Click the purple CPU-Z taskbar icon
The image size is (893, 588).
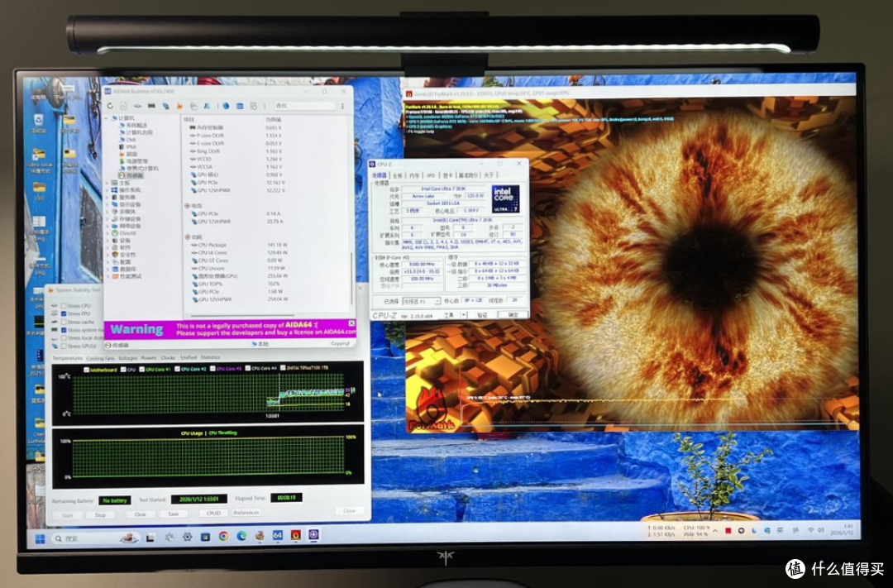point(314,534)
